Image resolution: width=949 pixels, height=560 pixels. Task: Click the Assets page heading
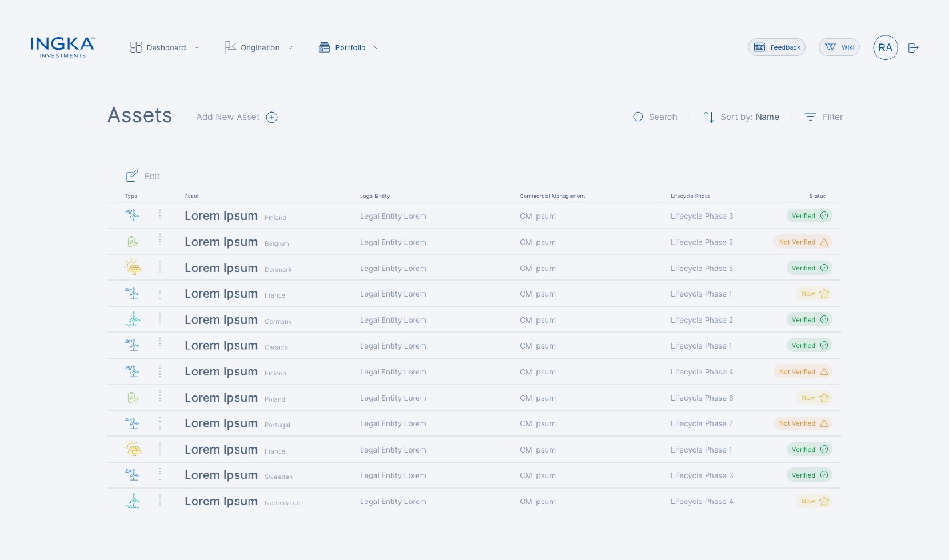(140, 115)
